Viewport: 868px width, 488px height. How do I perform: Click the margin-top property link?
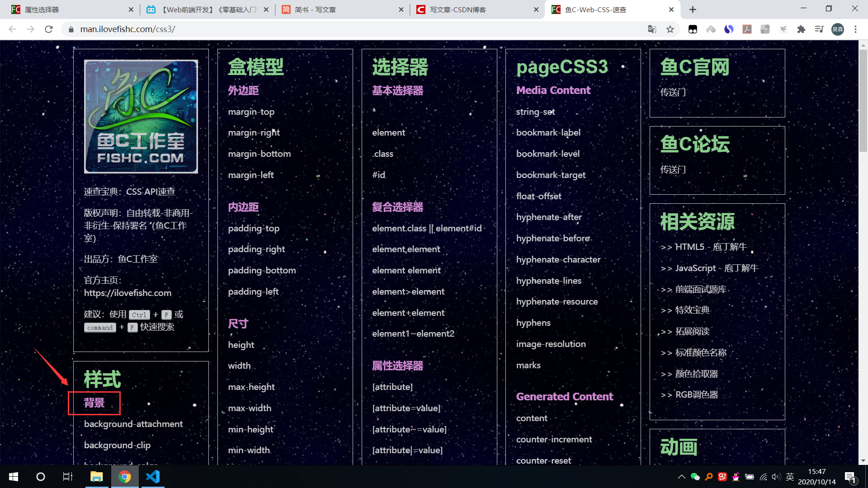point(251,112)
